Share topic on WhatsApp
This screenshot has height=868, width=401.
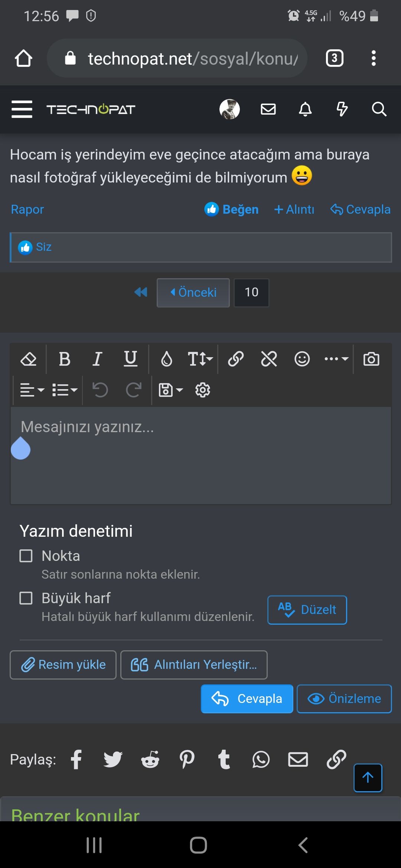point(261,759)
